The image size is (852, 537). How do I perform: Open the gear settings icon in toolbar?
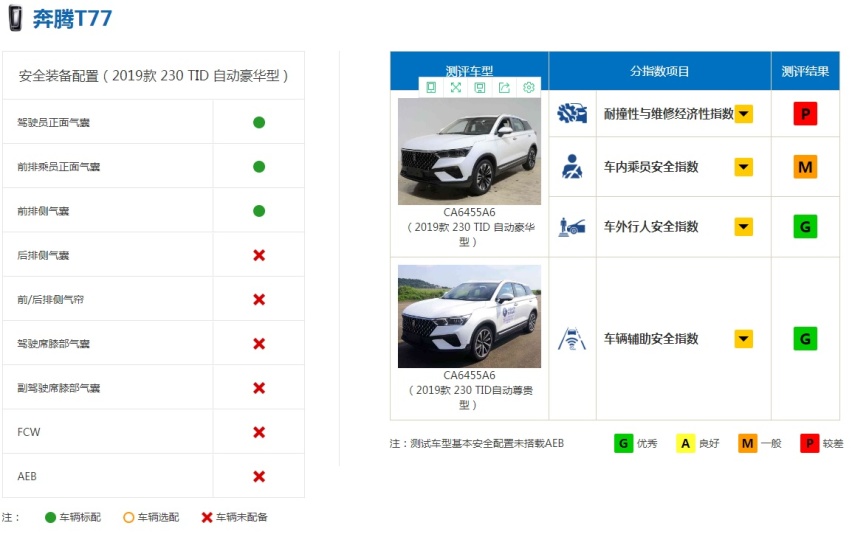(x=529, y=88)
